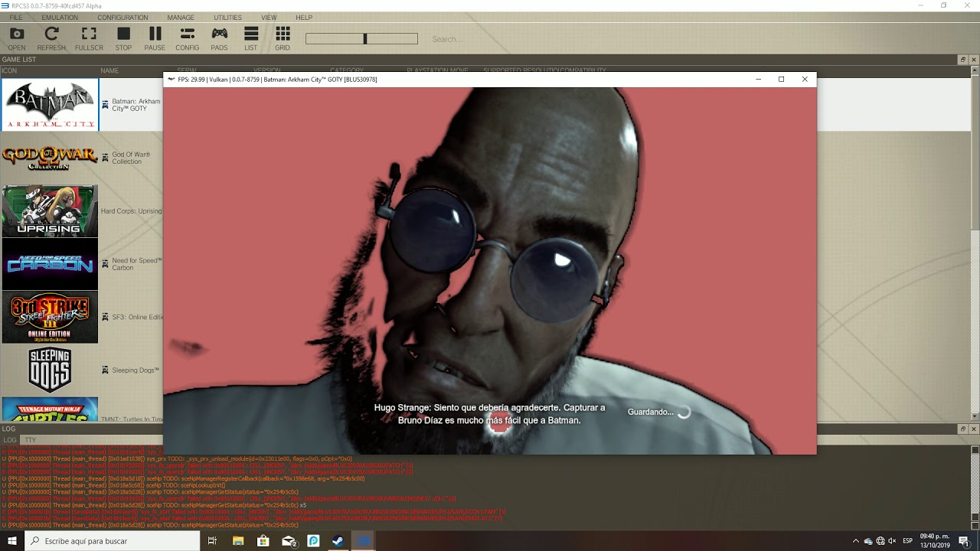The height and width of the screenshot is (551, 980).
Task: Select the Street Fighter 3rd Strike thumbnail
Action: 50,317
